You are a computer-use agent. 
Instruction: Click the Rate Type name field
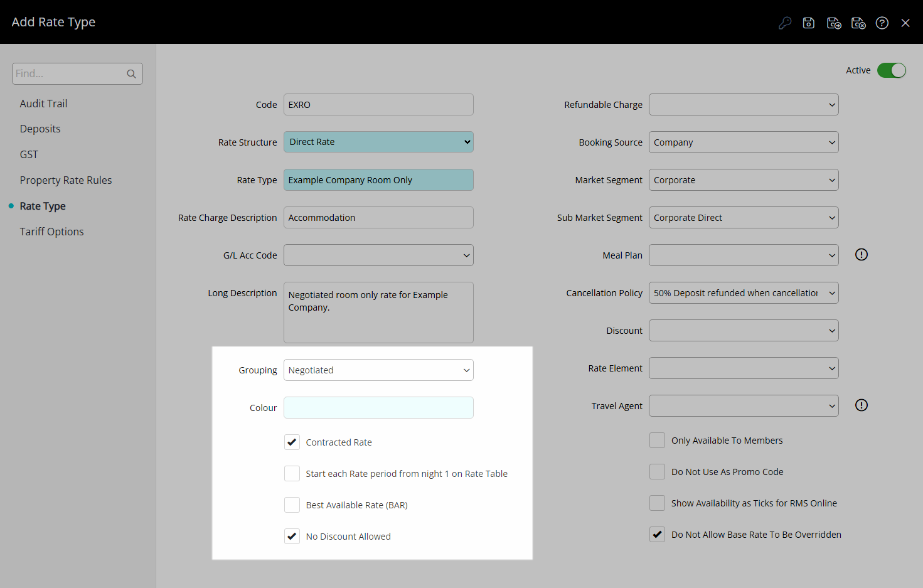pyautogui.click(x=378, y=180)
